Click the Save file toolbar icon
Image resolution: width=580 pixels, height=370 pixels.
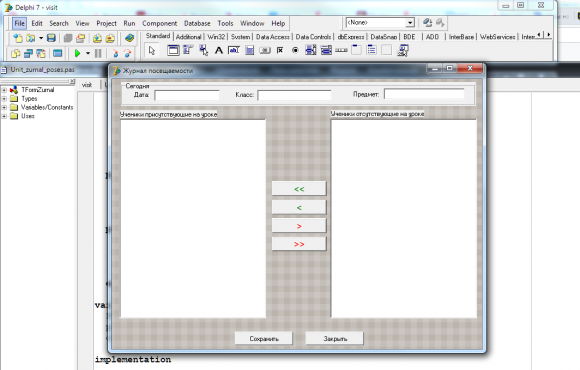point(51,38)
